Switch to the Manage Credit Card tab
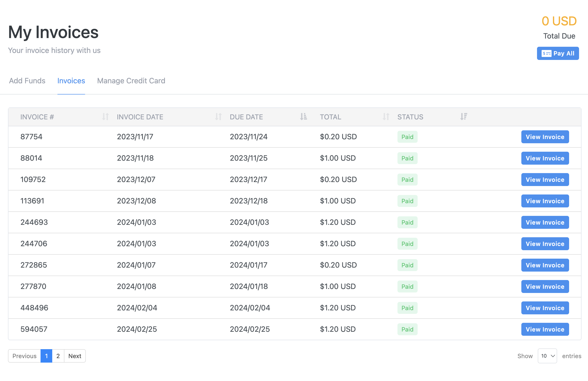The image size is (588, 381). tap(131, 80)
